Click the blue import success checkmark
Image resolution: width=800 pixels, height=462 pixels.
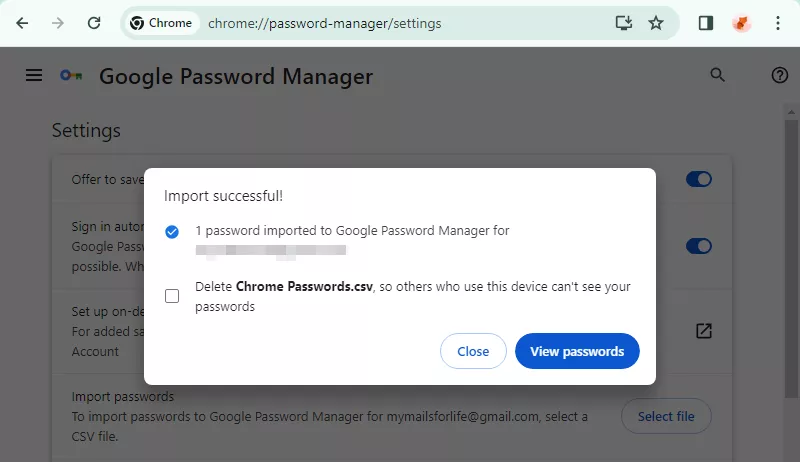172,232
